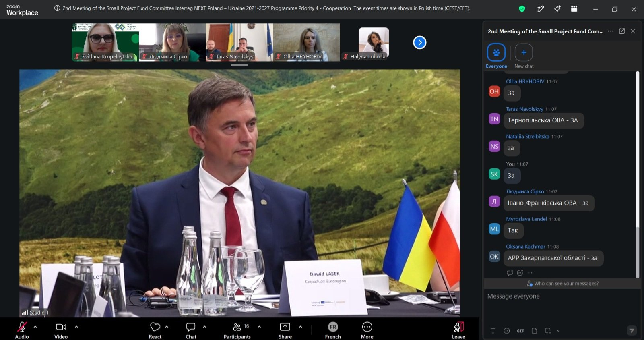Select Taras Navolskyy's video thumbnail
This screenshot has width=644, height=340.
tap(239, 42)
